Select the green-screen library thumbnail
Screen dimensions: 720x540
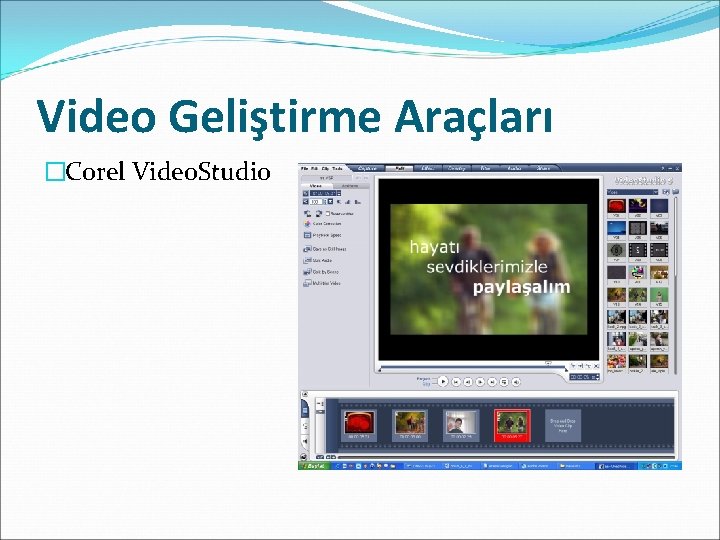click(x=658, y=295)
